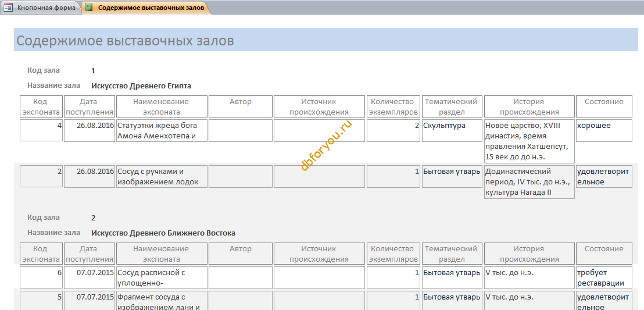Image resolution: width=644 pixels, height=310 pixels.
Task: Click history cell Новое царство, XVIII династия
Action: (529, 141)
